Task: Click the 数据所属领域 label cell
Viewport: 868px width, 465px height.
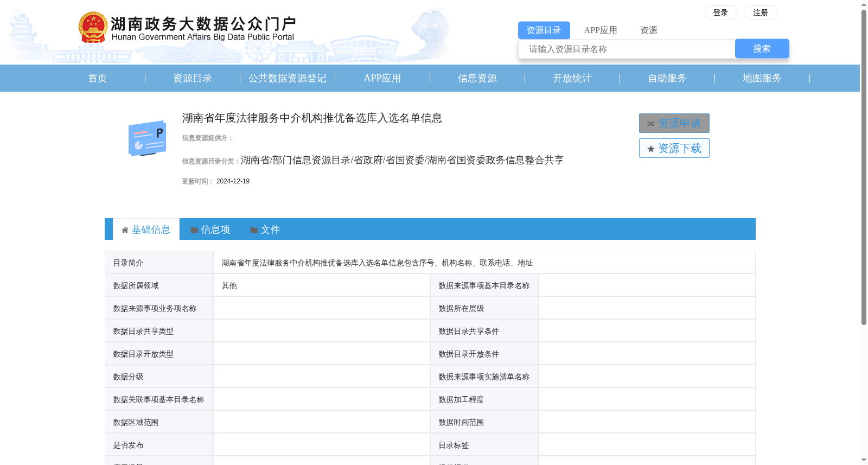Action: pyautogui.click(x=159, y=285)
